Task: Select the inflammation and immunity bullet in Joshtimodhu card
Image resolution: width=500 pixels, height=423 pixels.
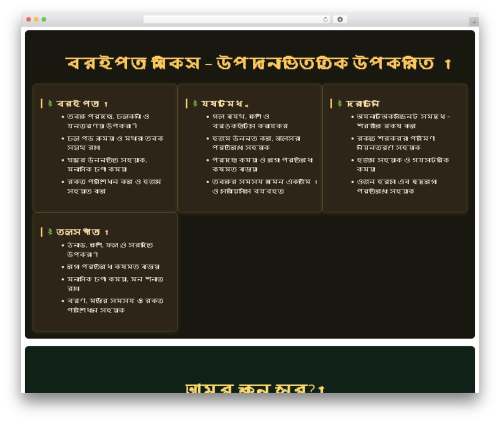Action: tap(263, 165)
